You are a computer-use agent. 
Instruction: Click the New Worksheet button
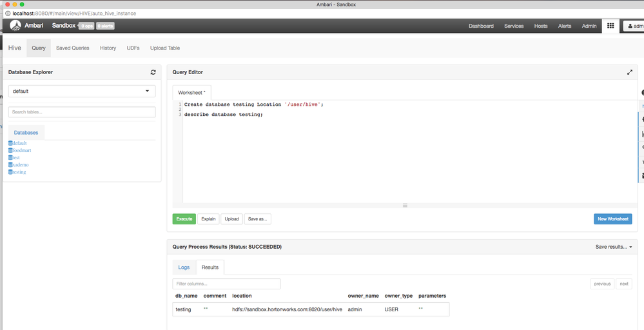(x=612, y=219)
